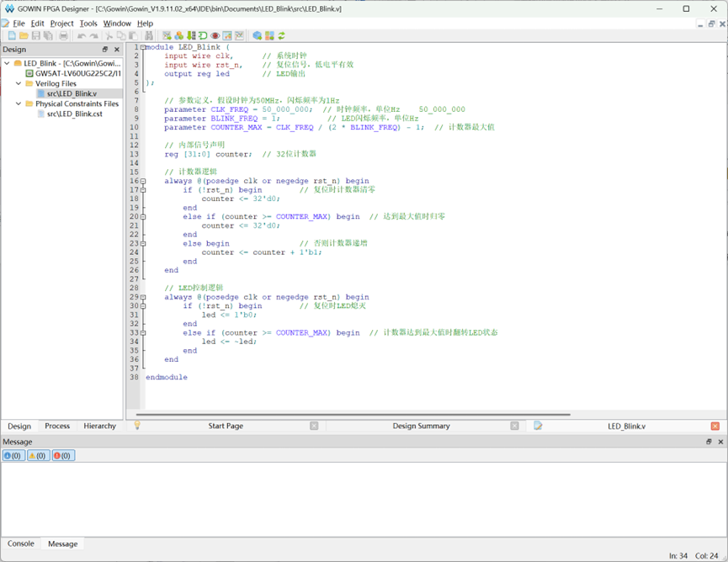Float the Message panel
The height and width of the screenshot is (562, 728).
pyautogui.click(x=709, y=442)
